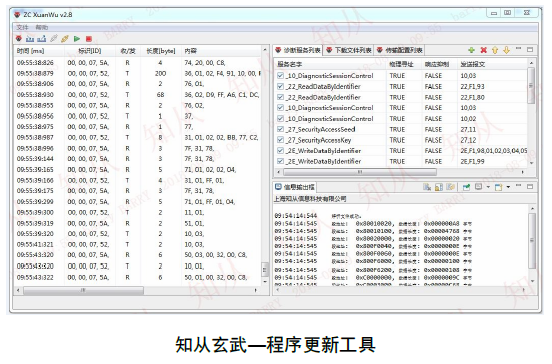Click the clear console icon in the output panel
Image resolution: width=552 pixels, height=364 pixels.
427,187
